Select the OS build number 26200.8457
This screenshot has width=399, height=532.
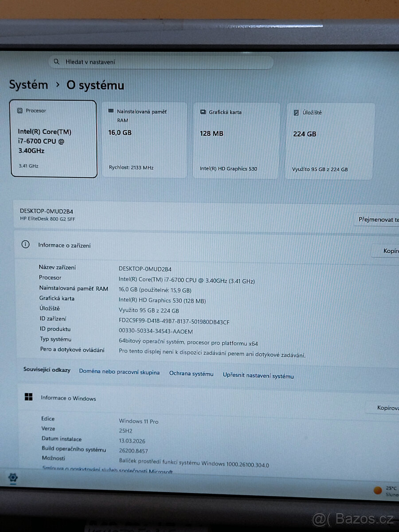coord(133,451)
